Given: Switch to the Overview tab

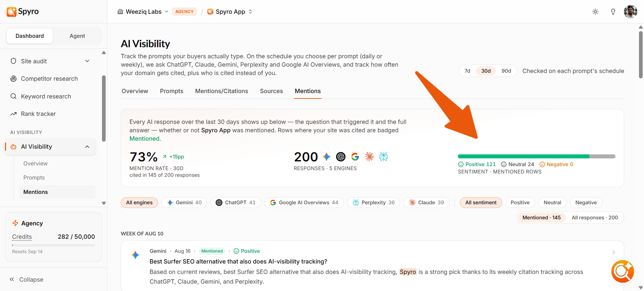Looking at the screenshot, I should coord(135,91).
